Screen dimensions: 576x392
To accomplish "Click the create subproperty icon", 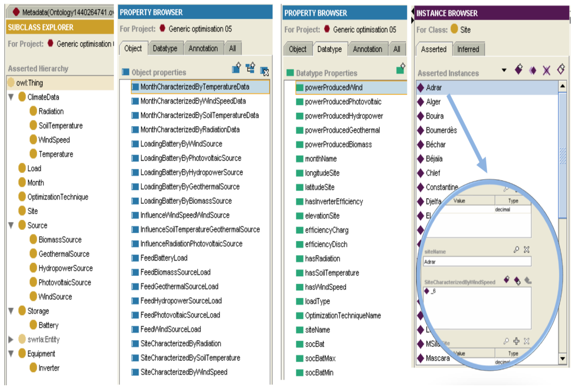I will (x=250, y=68).
